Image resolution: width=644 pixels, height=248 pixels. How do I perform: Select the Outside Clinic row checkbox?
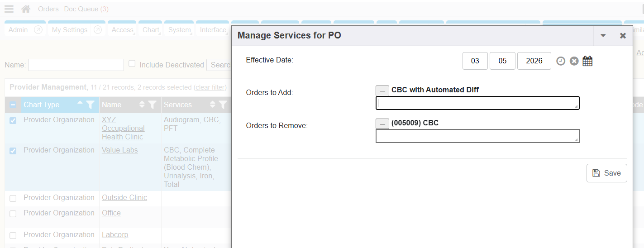(x=13, y=198)
